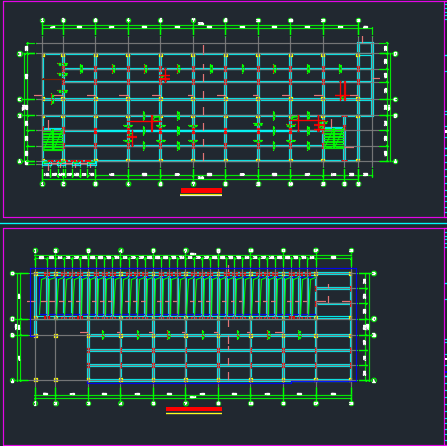Viewport: 447px width, 446px height.
Task: Select axis bubble A left of the upper plan
Action: coord(20,161)
